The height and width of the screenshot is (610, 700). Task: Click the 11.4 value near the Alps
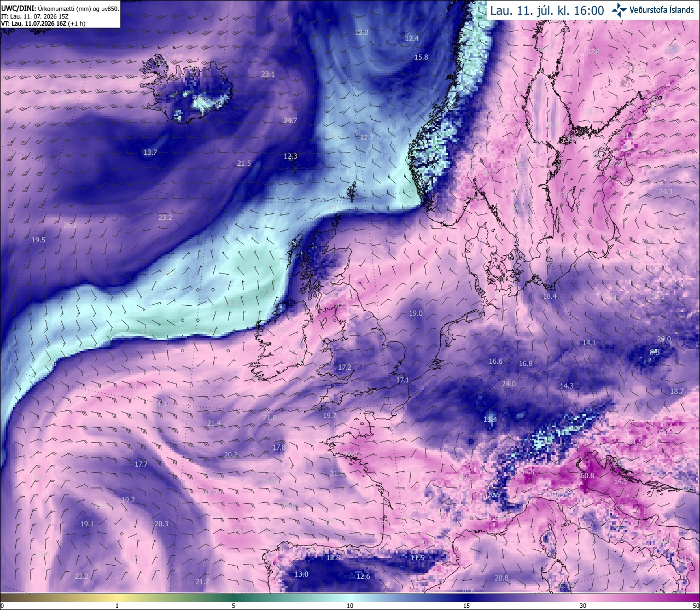tap(491, 419)
